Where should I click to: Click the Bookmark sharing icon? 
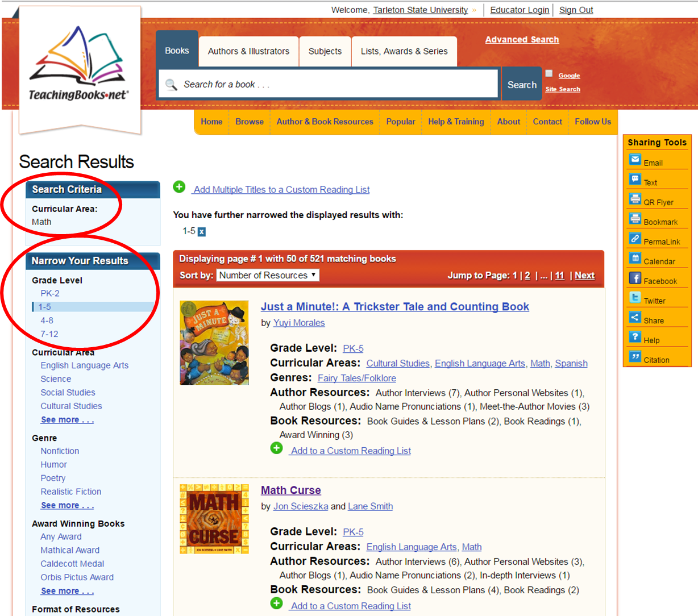pyautogui.click(x=635, y=219)
